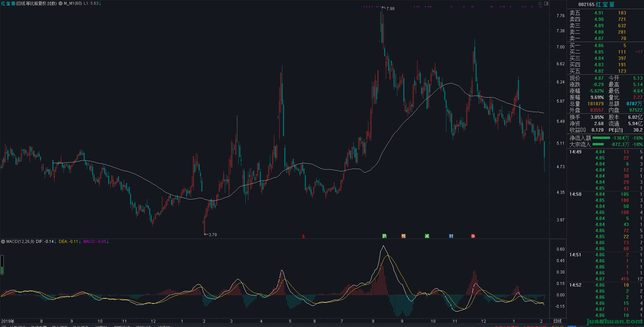Click the orange 榜 event marker icon
Screen dimensions: 644x327
tap(403, 236)
